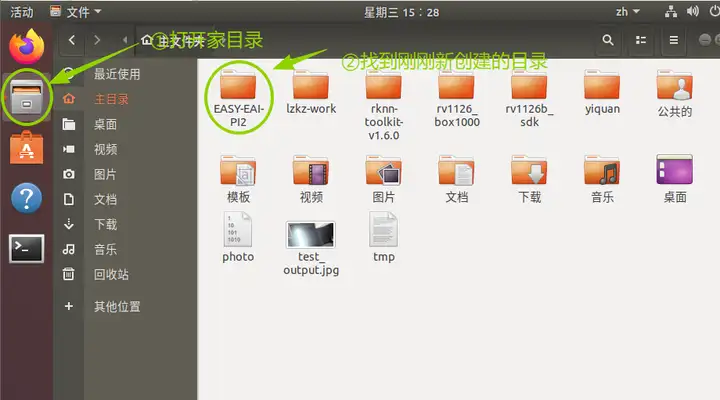Click 活动 in the top bar
720x400 pixels.
coord(22,11)
